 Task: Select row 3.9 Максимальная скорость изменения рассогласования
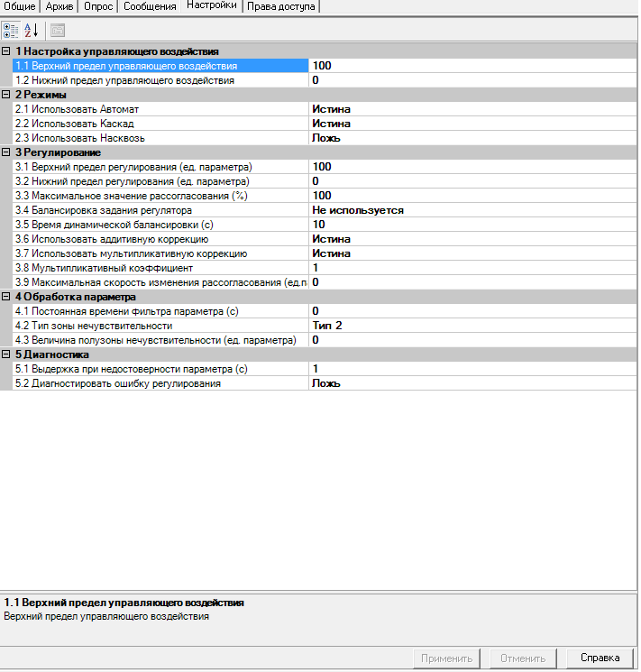tap(160, 282)
